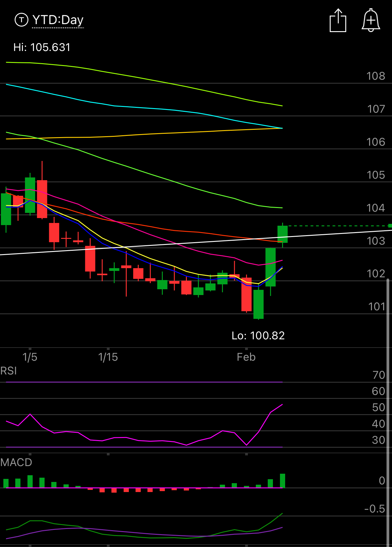
Task: Open the MACD indicator label
Action: coord(16,462)
